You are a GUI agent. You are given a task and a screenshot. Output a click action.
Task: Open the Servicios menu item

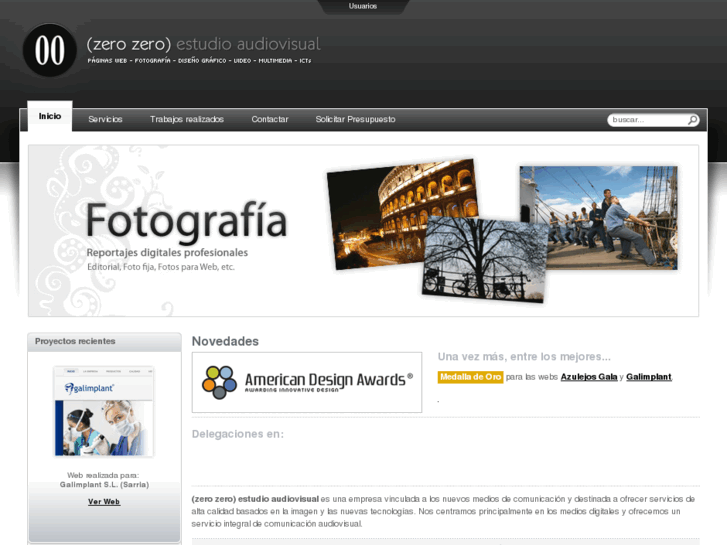point(105,120)
